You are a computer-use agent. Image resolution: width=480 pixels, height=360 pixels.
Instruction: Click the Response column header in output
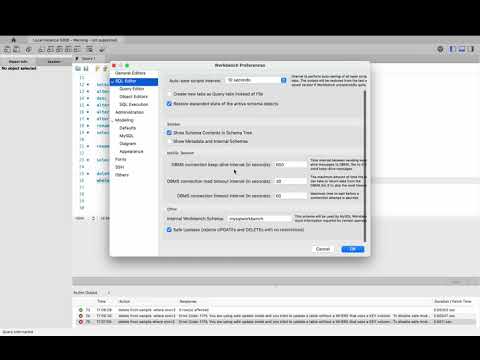point(188,301)
